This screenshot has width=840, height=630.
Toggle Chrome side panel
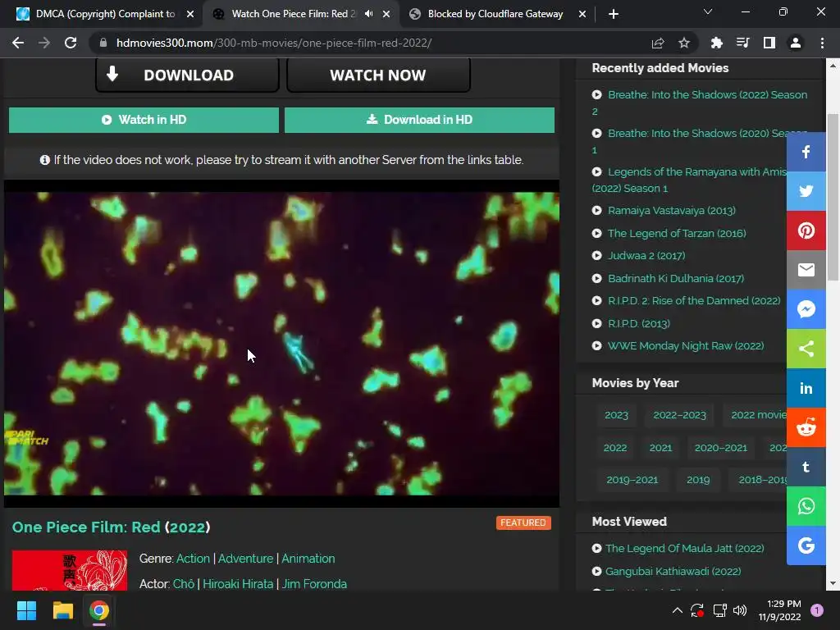click(x=769, y=43)
